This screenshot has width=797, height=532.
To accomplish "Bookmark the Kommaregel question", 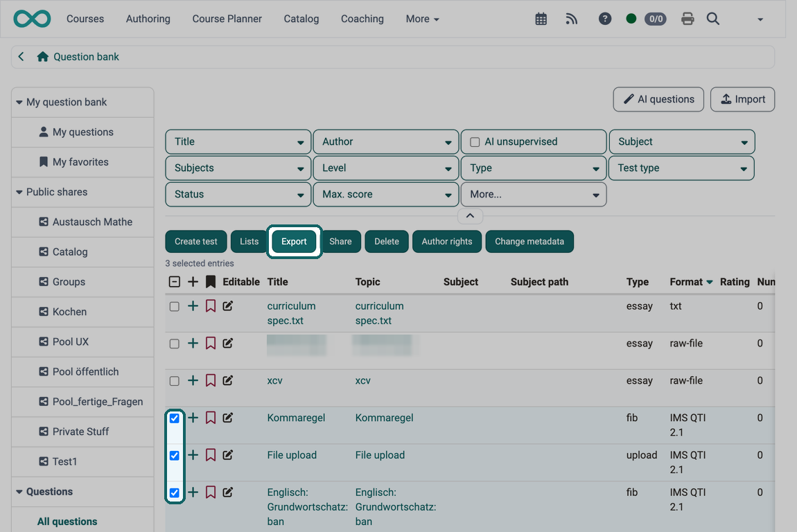I will click(x=211, y=418).
